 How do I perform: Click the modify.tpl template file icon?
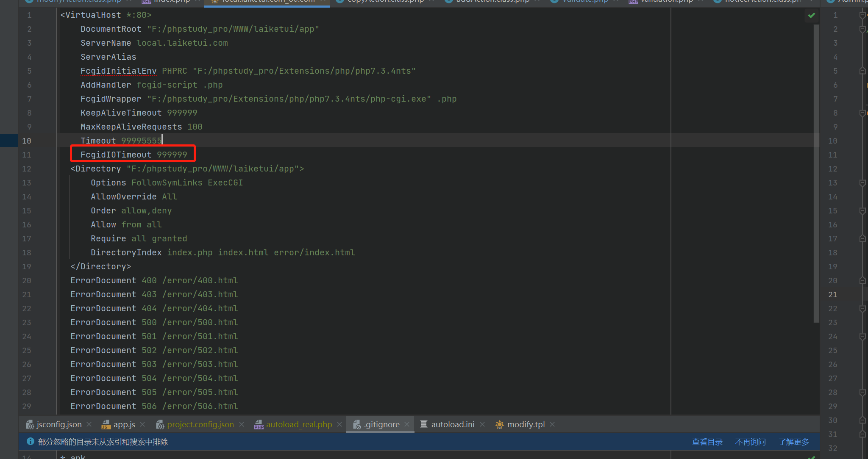click(500, 424)
